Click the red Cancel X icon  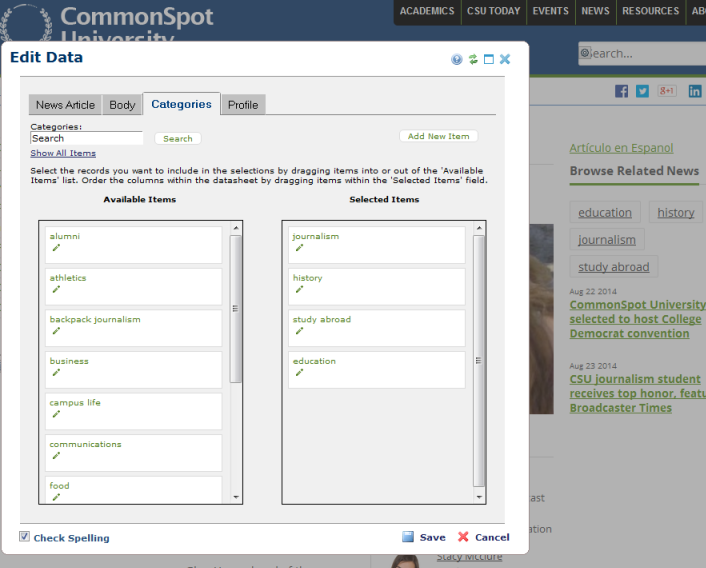click(x=463, y=536)
